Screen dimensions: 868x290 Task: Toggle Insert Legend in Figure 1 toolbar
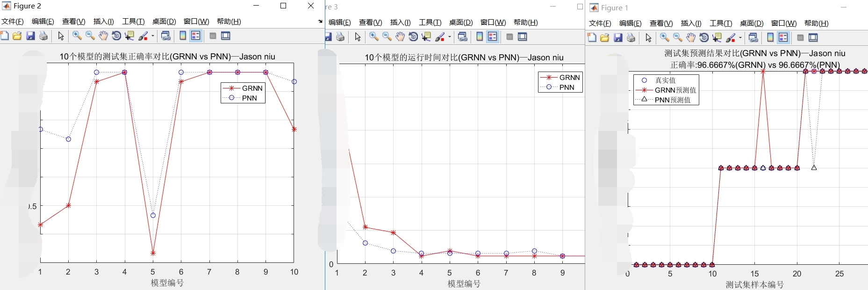(x=783, y=38)
